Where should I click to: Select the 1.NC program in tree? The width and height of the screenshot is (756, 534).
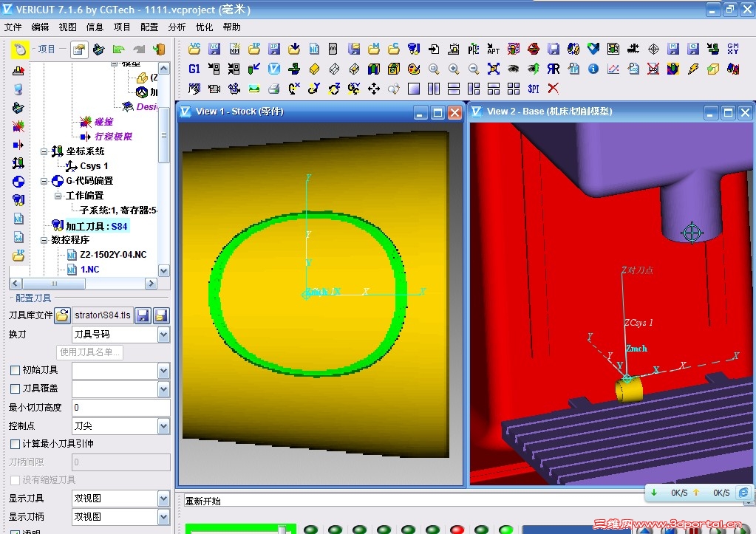pyautogui.click(x=89, y=270)
